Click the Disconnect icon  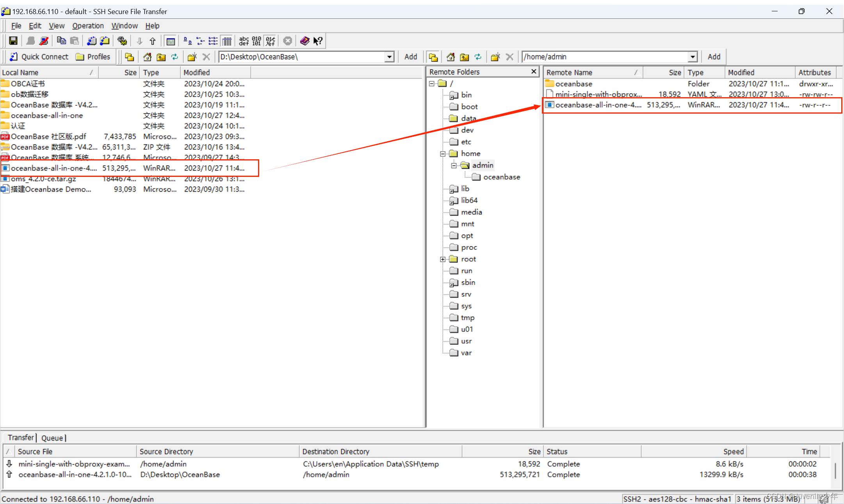click(44, 41)
